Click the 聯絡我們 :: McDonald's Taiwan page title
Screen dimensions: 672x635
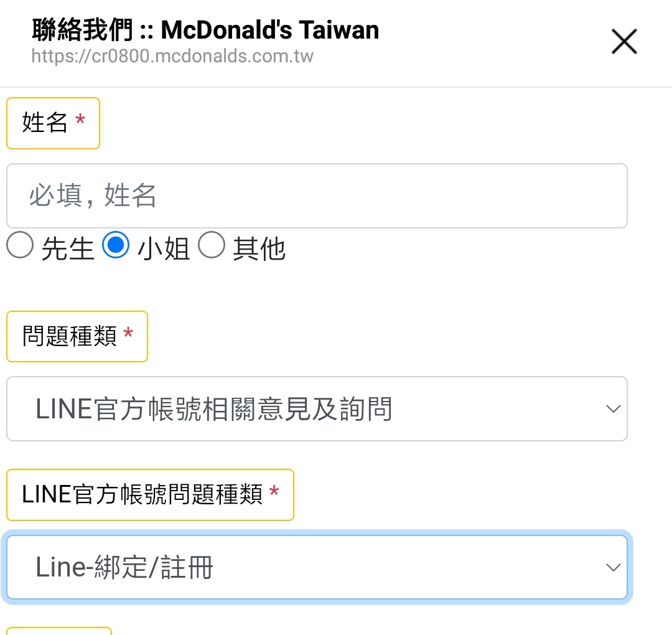click(205, 29)
